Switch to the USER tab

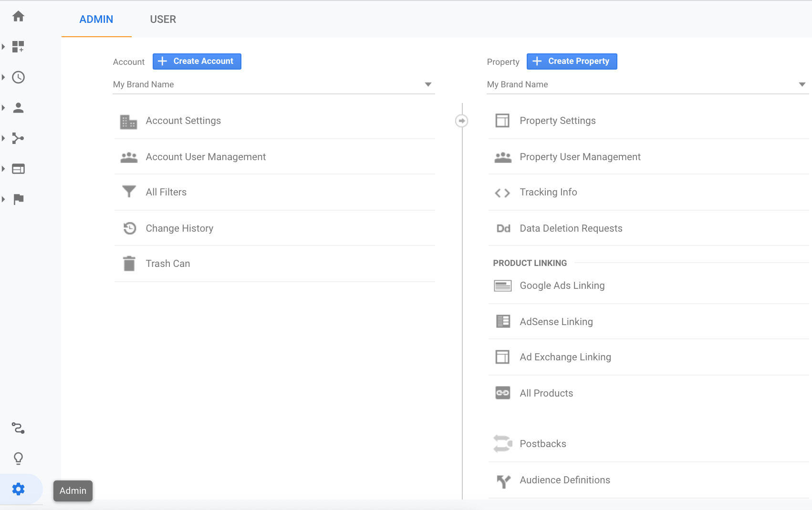pos(163,19)
